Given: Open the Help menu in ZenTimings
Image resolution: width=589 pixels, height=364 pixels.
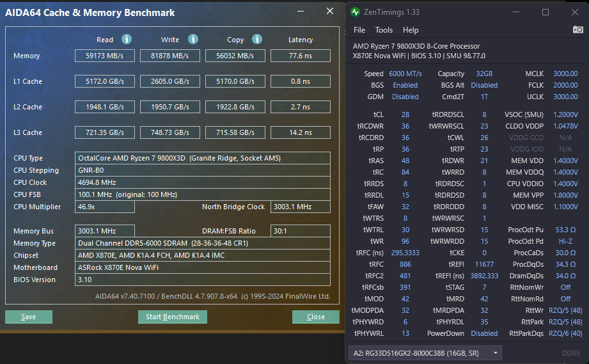Looking at the screenshot, I should coord(411,30).
